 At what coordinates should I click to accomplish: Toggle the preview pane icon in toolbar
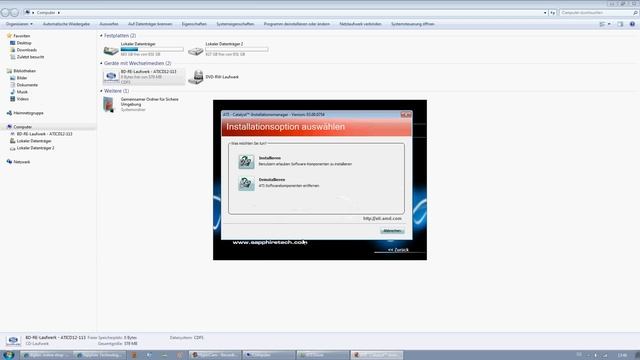click(x=620, y=24)
